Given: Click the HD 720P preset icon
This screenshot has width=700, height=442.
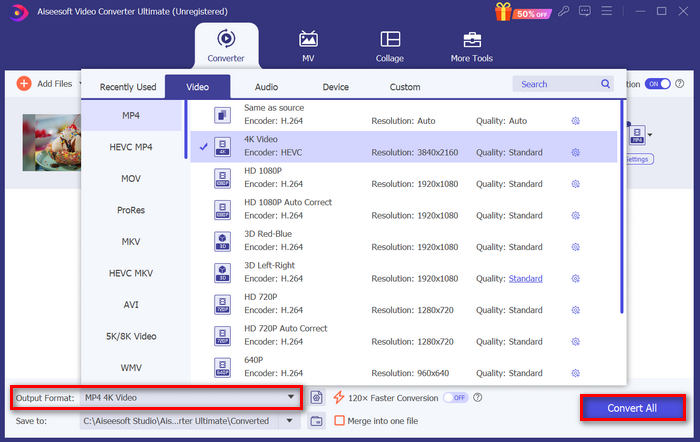Looking at the screenshot, I should pos(222,304).
